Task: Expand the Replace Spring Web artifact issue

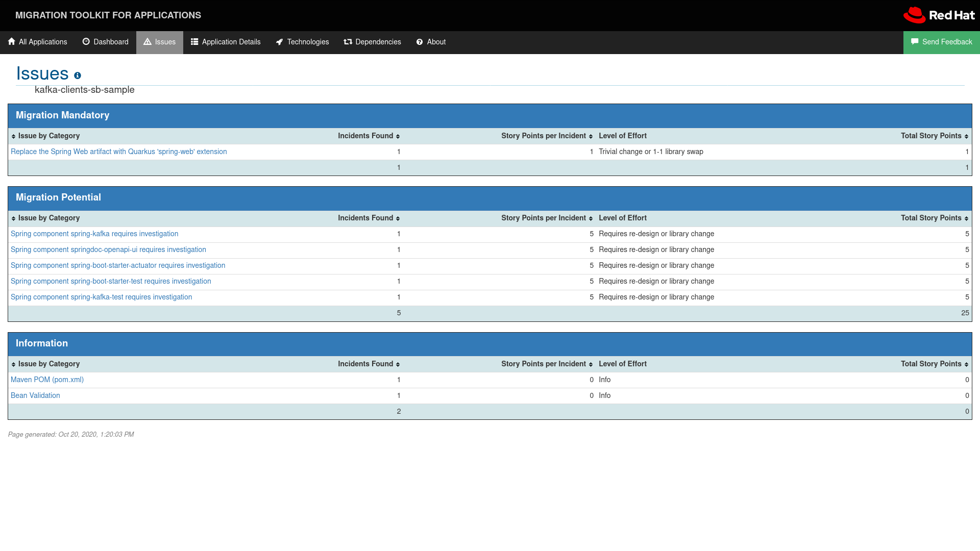Action: [118, 152]
